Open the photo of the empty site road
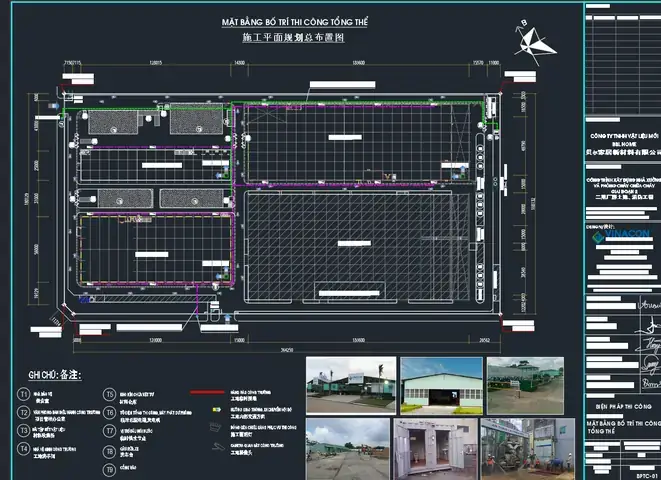 pyautogui.click(x=348, y=449)
